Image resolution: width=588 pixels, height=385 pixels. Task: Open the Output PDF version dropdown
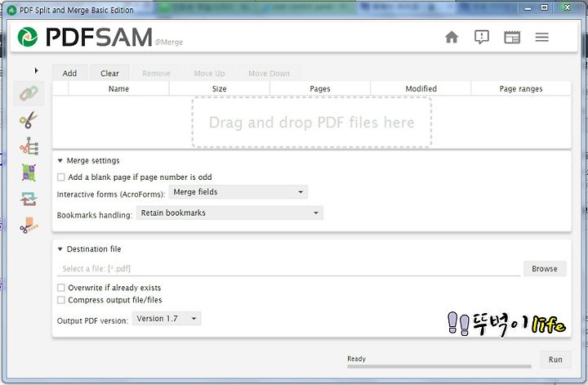point(167,319)
